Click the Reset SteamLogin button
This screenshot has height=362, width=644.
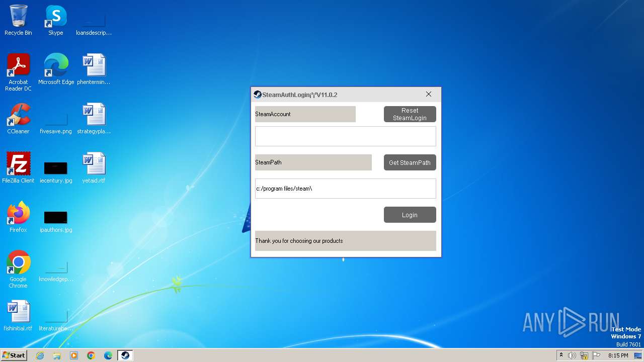410,114
